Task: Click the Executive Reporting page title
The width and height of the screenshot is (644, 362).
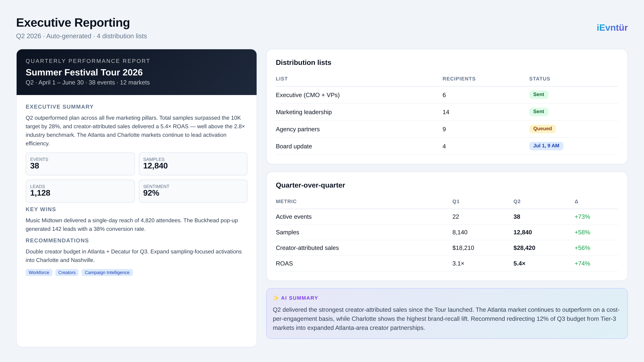Action: click(73, 23)
